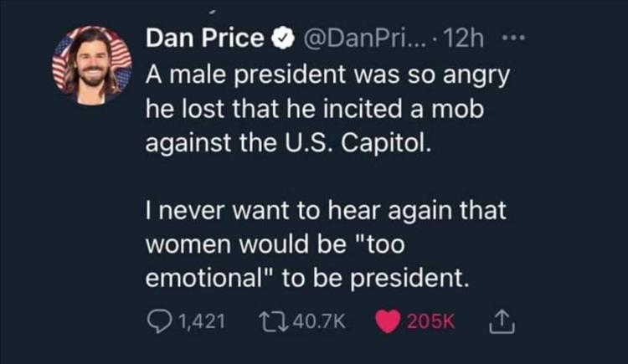Viewport: 628px width, 364px height.
Task: Click the words "to be president."
Action: click(375, 279)
